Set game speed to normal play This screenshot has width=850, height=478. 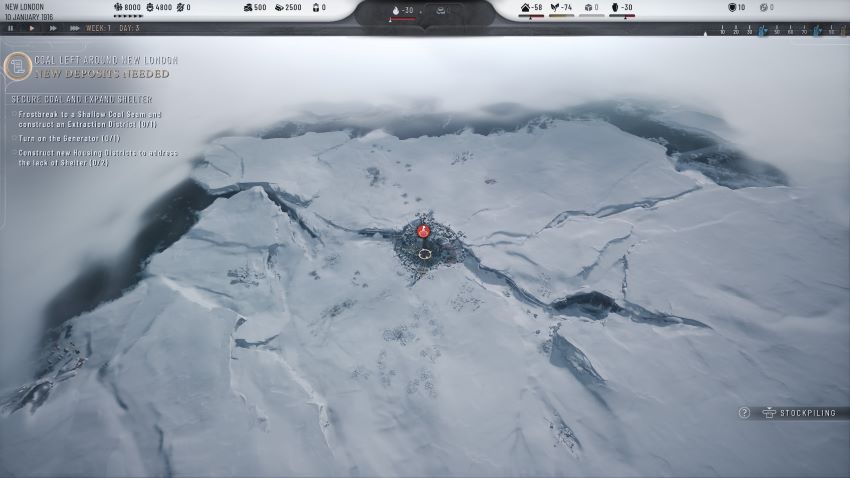tap(31, 28)
